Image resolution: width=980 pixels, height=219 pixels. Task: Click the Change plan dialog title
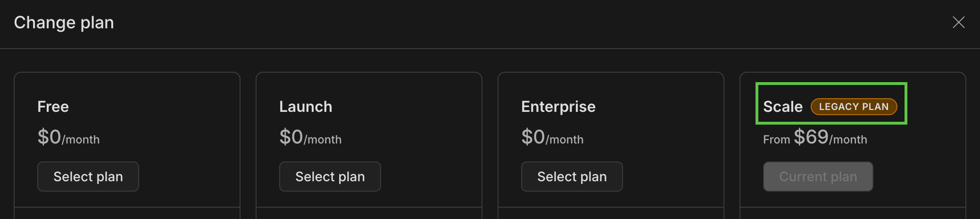64,23
